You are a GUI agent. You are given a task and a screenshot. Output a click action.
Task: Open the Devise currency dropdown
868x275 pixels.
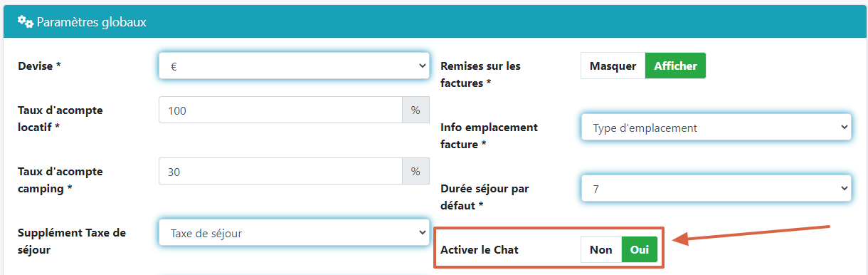294,66
